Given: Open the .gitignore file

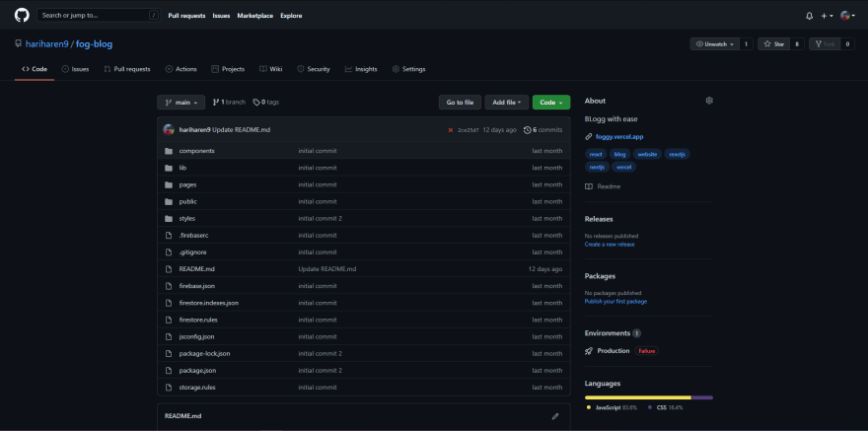Looking at the screenshot, I should (191, 252).
